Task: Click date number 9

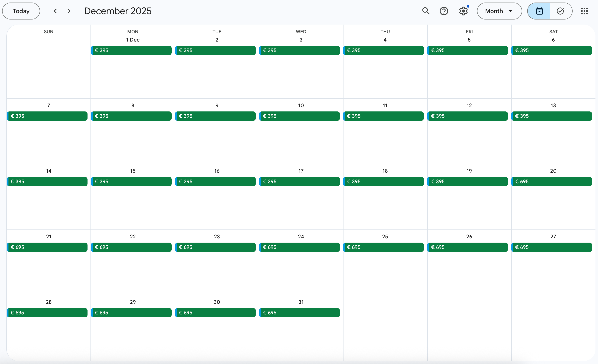Action: (x=217, y=105)
